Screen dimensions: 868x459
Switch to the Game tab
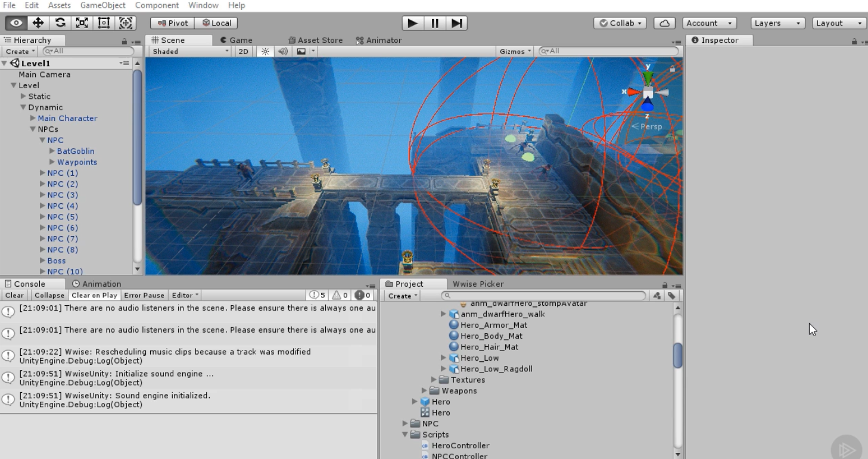[x=236, y=40]
